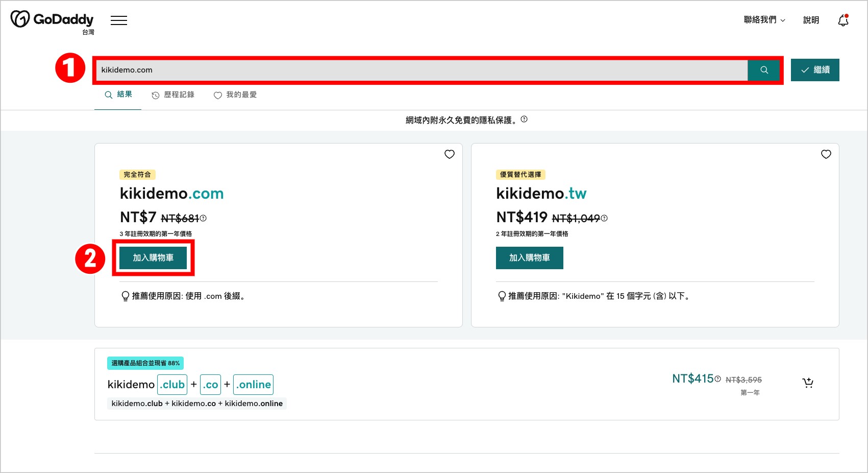Open price info icon beside NT$681
Screen dimensions: 868x473
click(x=203, y=218)
